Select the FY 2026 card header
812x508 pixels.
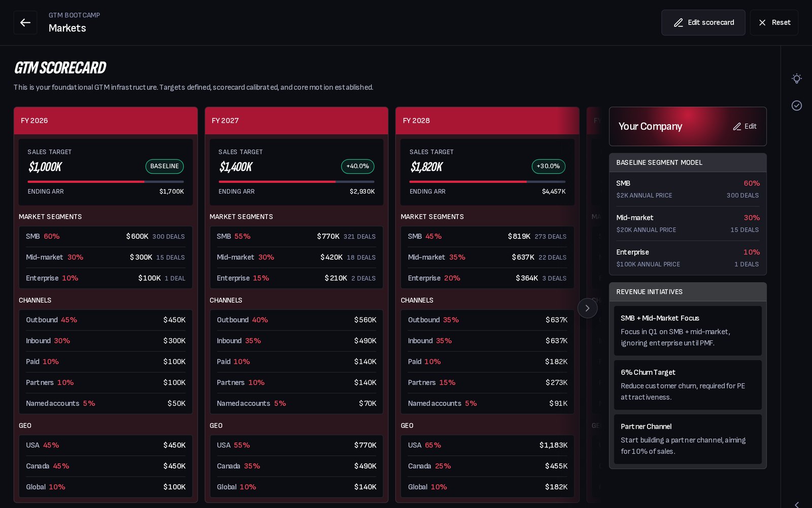tap(106, 120)
